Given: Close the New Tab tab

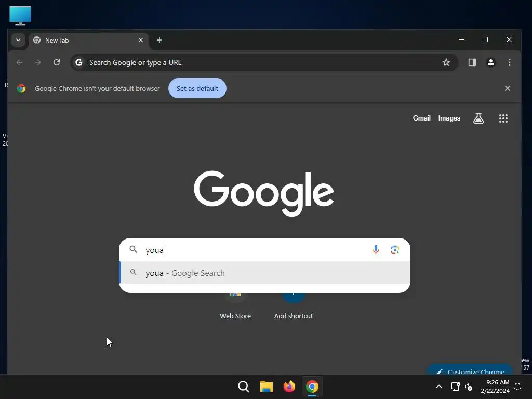Looking at the screenshot, I should [141, 40].
